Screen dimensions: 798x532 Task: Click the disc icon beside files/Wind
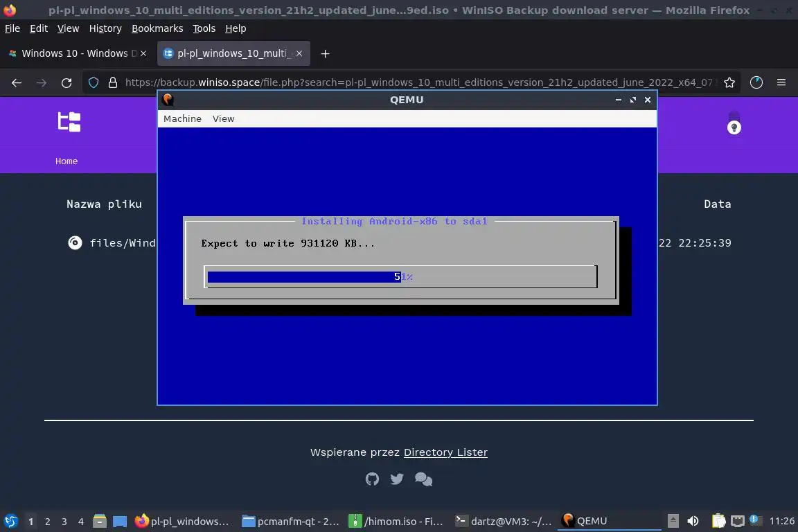click(75, 243)
